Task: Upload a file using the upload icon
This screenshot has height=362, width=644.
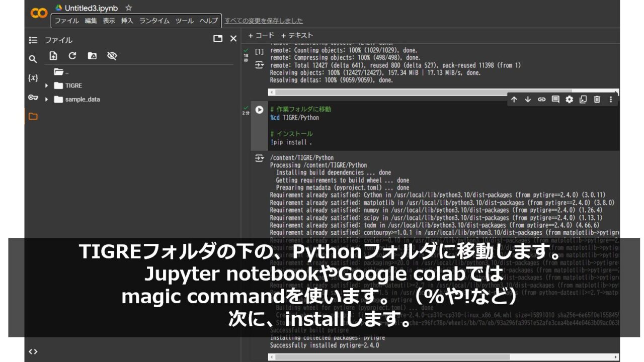Action: (x=54, y=56)
